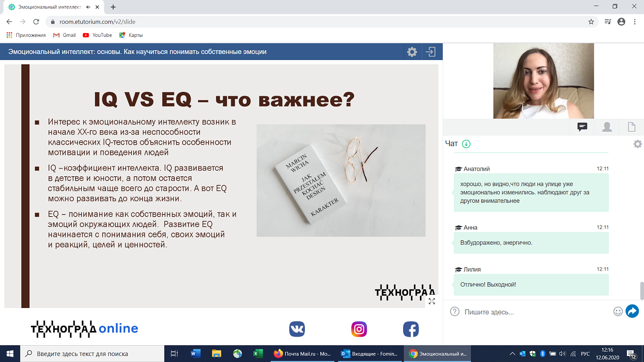The width and height of the screenshot is (644, 362).
Task: Open File Explorer from taskbar
Action: tap(216, 354)
